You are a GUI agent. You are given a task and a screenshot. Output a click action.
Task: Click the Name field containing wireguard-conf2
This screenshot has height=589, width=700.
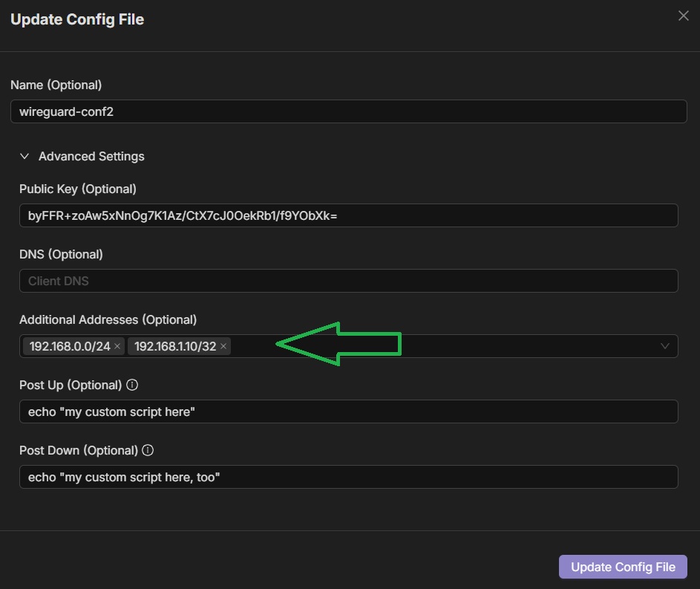pyautogui.click(x=348, y=111)
